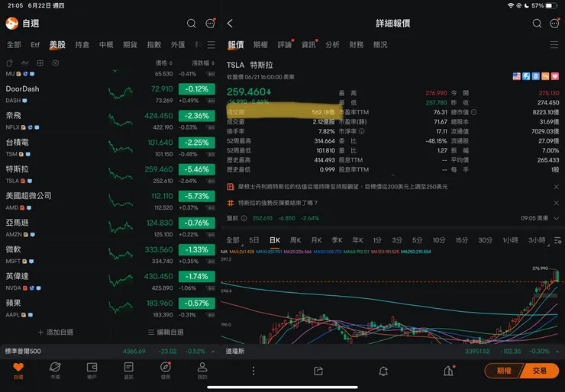This screenshot has height=392, width=565.
Task: Toggle DoorDash change badge -0.12%
Action: pos(197,89)
